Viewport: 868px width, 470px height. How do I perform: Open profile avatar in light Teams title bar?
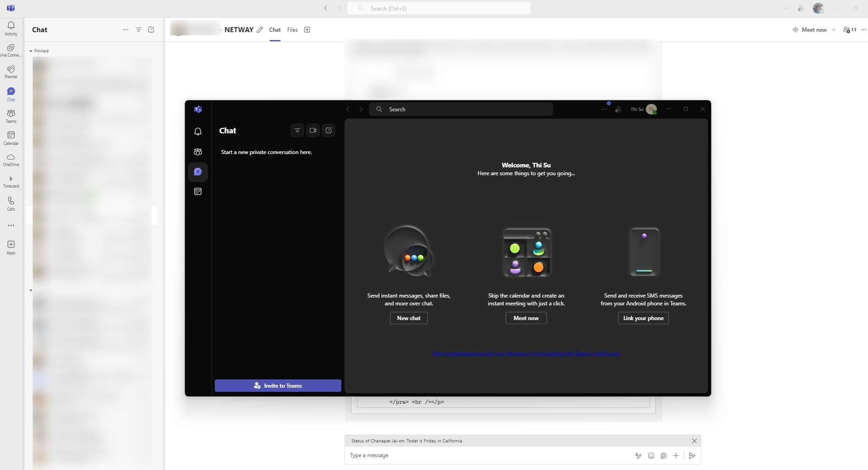click(818, 8)
